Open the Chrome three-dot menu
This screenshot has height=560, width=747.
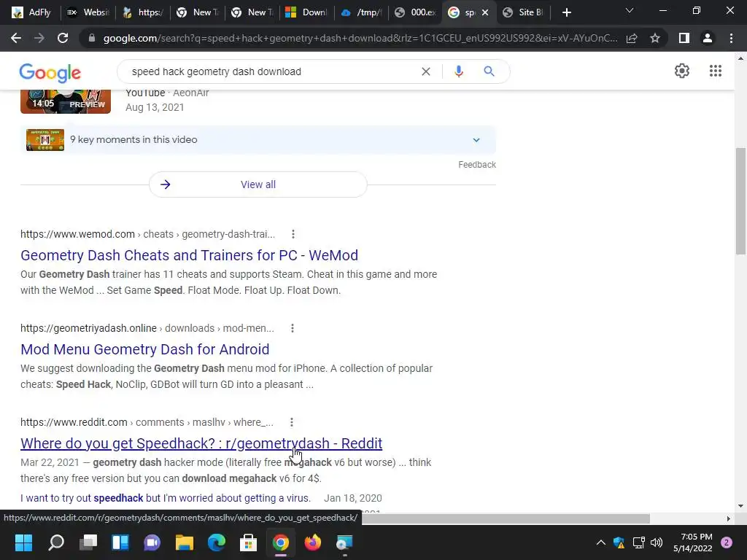coord(731,38)
